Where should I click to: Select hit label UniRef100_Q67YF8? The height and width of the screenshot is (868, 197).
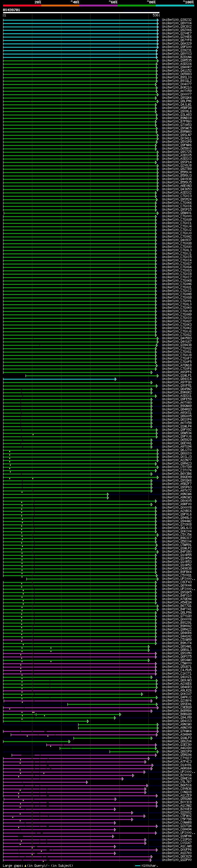click(x=177, y=40)
